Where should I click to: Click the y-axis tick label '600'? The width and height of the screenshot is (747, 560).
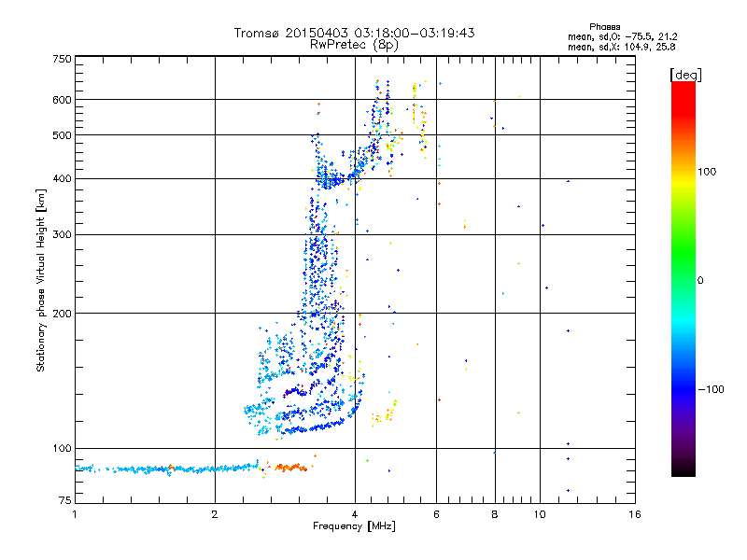62,100
